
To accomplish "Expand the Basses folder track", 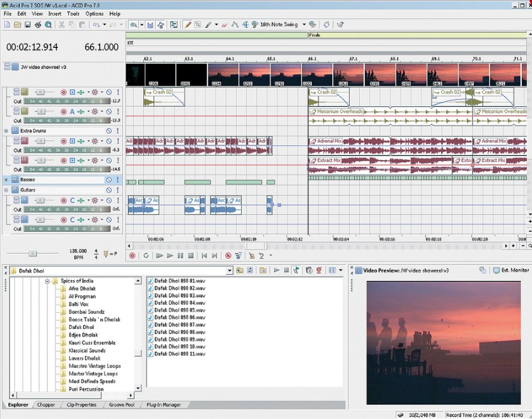I will [6, 180].
